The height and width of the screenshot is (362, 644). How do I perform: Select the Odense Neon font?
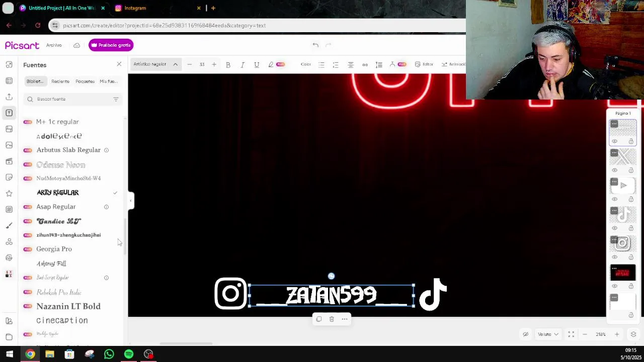point(60,165)
